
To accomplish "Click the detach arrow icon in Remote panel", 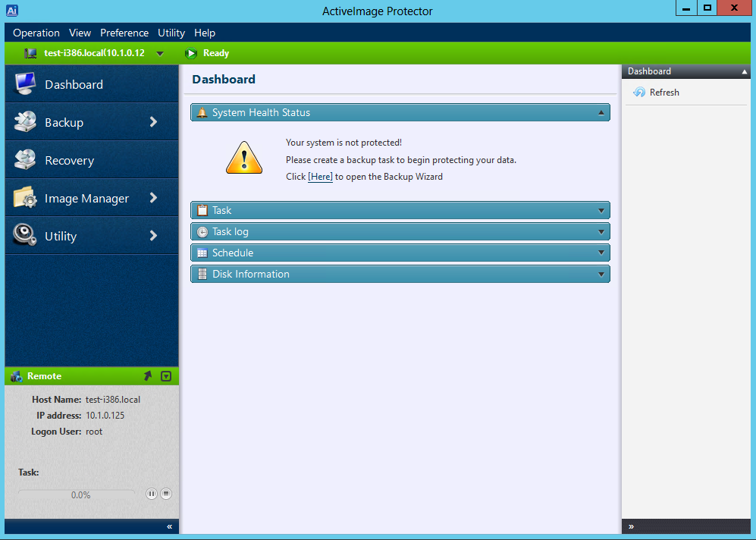I will pyautogui.click(x=148, y=376).
